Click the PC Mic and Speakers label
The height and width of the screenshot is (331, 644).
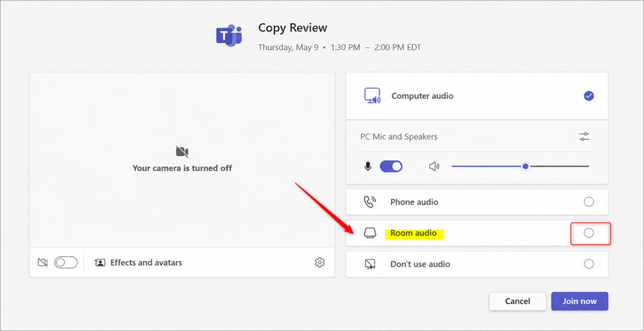pyautogui.click(x=399, y=136)
